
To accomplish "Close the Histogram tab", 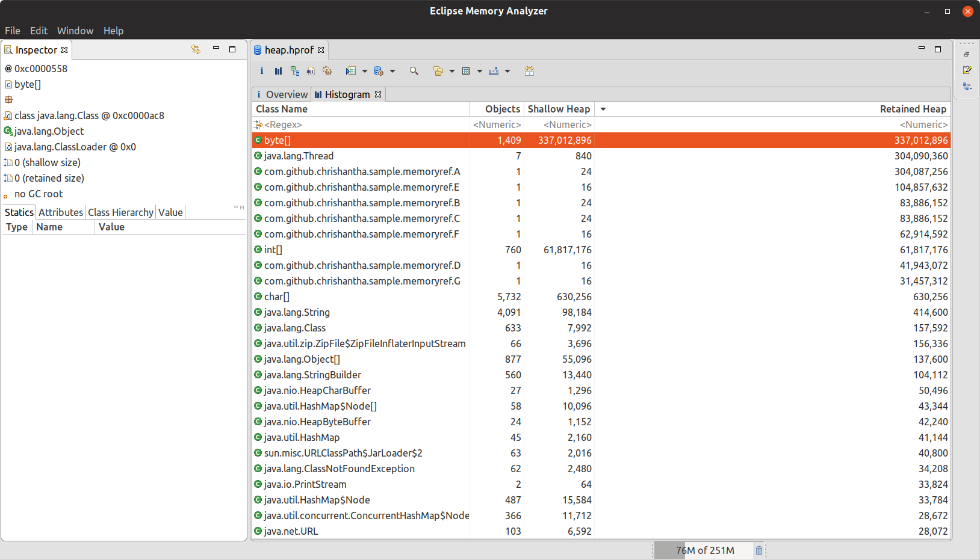I will pos(378,94).
